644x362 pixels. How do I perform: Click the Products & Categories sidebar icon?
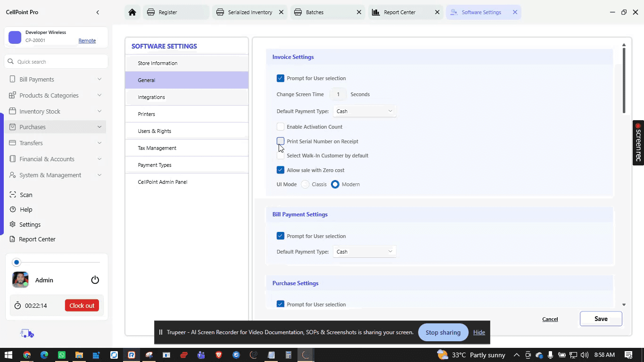tap(12, 95)
